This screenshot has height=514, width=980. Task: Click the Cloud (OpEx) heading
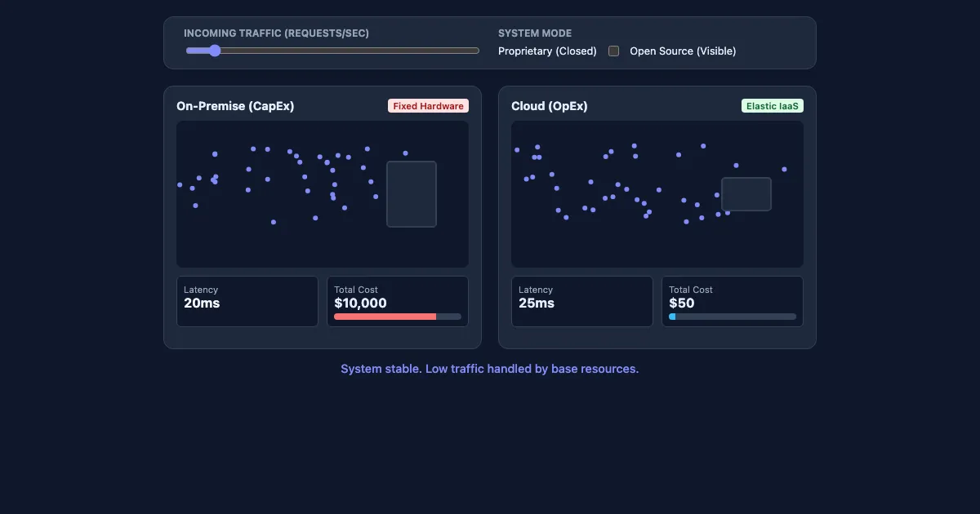tap(550, 106)
